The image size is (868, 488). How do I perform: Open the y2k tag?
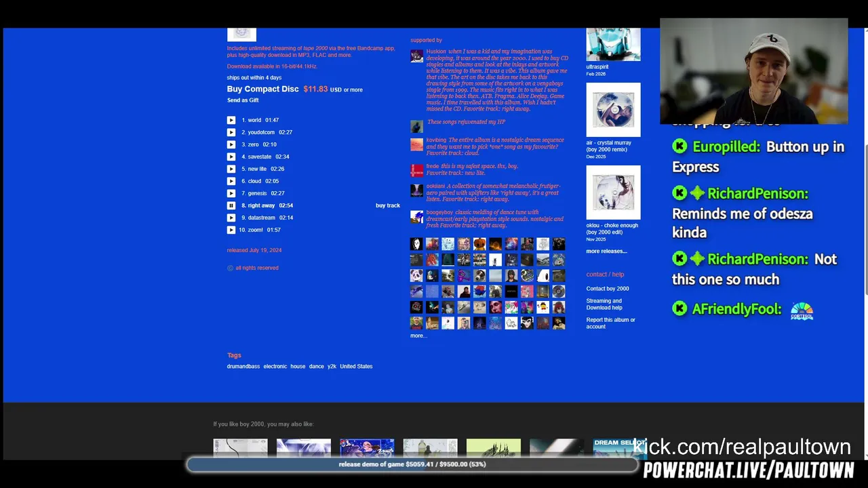(x=332, y=366)
